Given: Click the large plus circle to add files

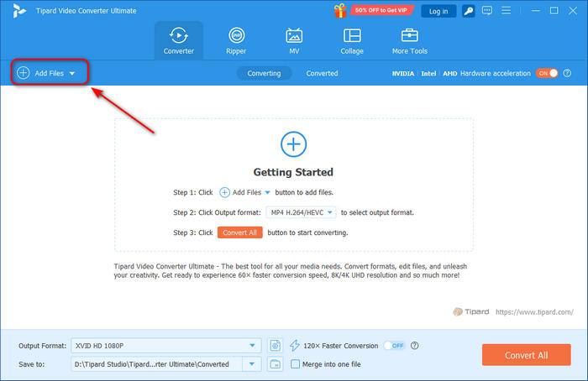Looking at the screenshot, I should pos(294,144).
